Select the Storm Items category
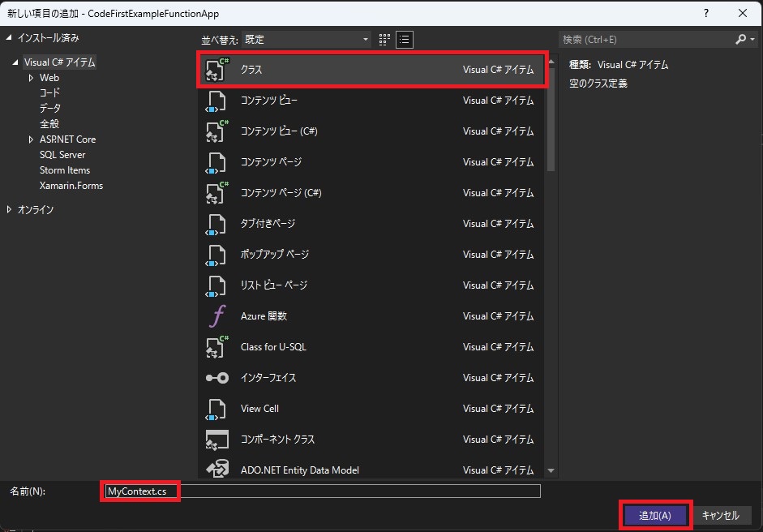This screenshot has height=532, width=763. pos(65,170)
